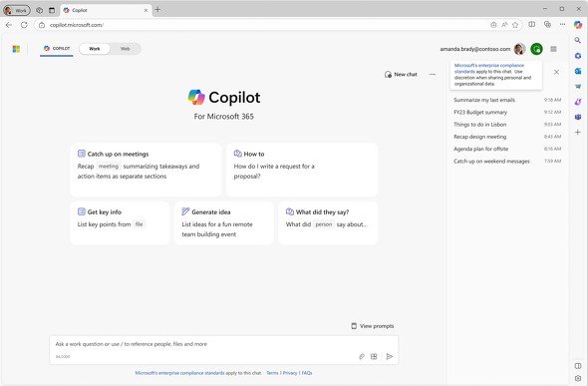
Task: Open chat more options ellipsis
Action: point(433,74)
